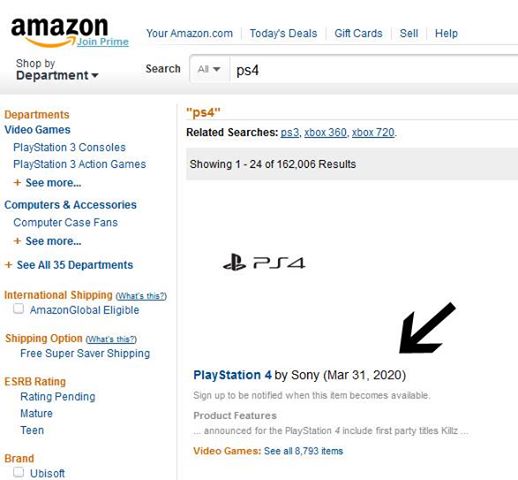Filter by Mature ESRB rating
518x480 pixels.
(x=36, y=413)
